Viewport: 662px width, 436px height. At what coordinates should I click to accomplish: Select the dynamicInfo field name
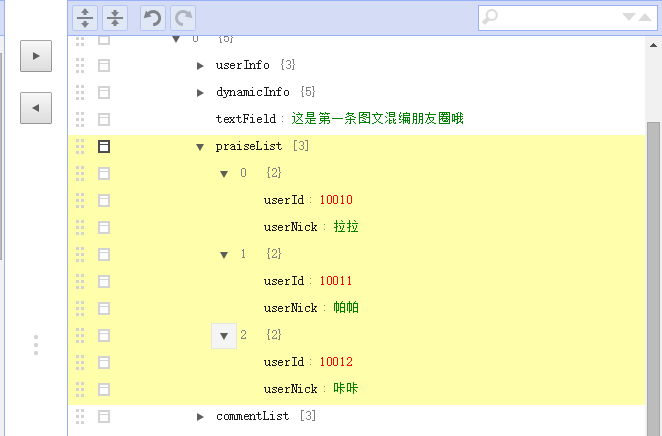253,92
